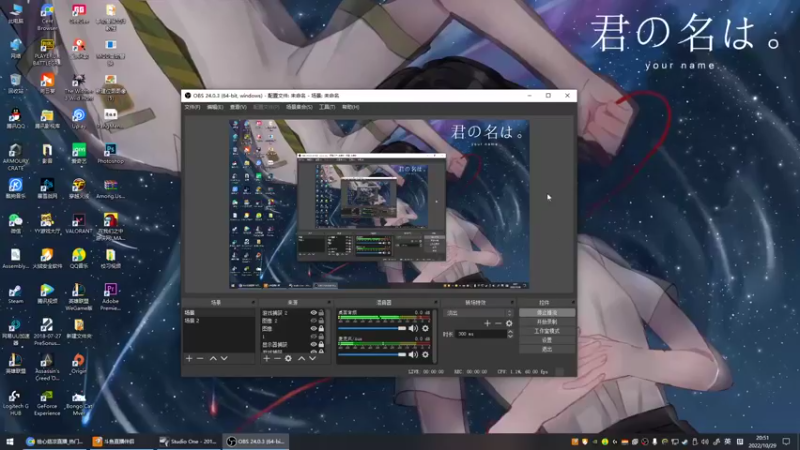
Task: Open the Windows Start button
Action: tap(9, 441)
